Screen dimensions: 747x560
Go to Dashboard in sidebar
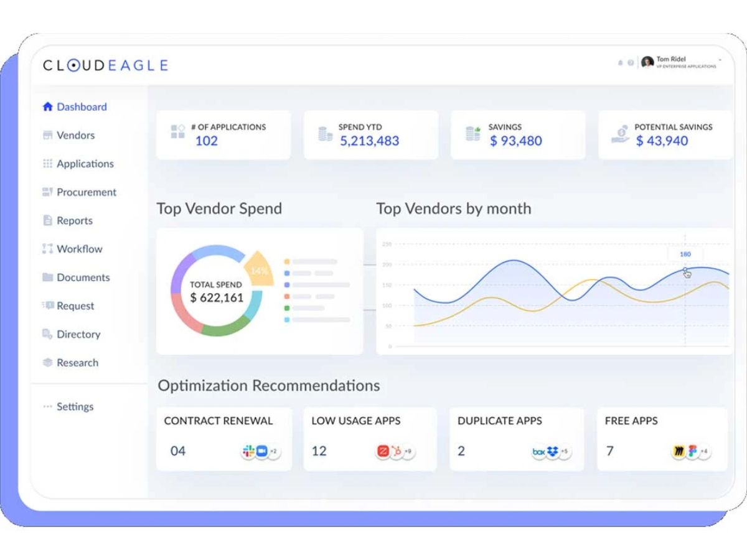pyautogui.click(x=82, y=107)
